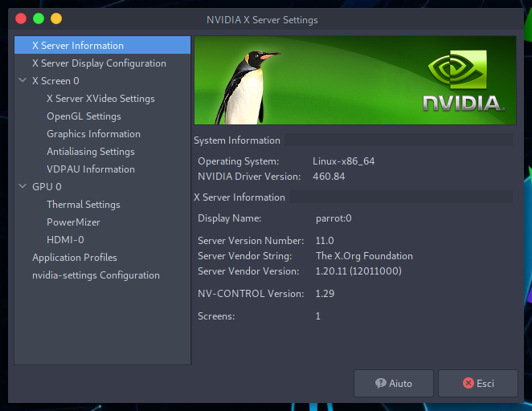
Task: Click the red close window button
Action: coord(21,18)
